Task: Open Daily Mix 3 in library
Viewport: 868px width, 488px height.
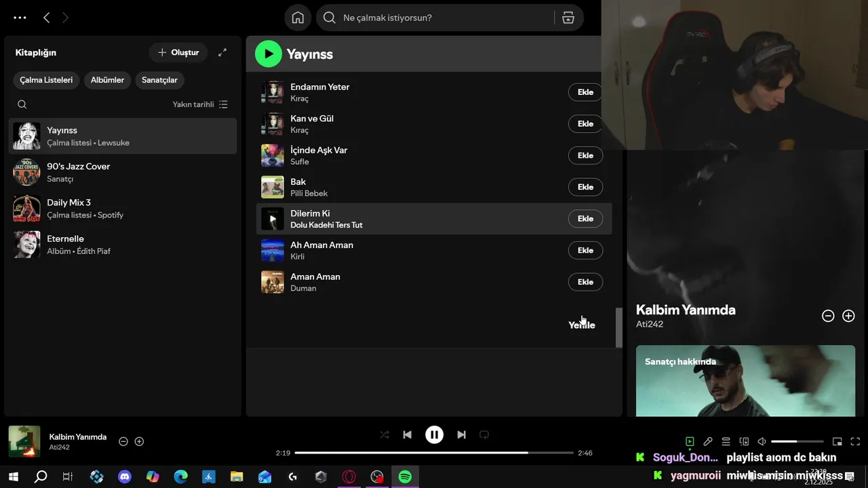Action: click(123, 208)
